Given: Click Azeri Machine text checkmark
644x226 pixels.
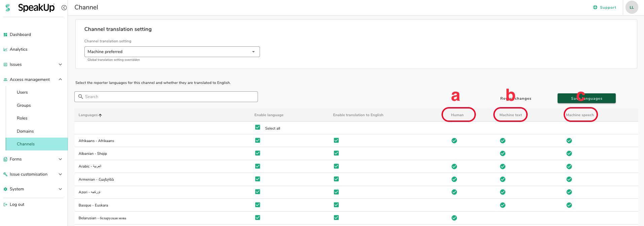Looking at the screenshot, I should coord(503,192).
